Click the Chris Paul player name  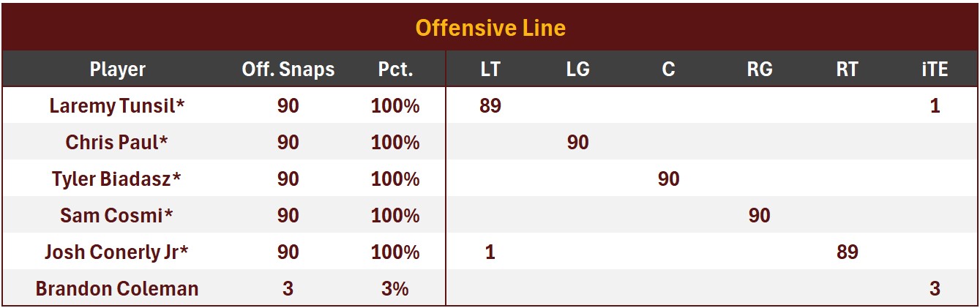pos(117,143)
